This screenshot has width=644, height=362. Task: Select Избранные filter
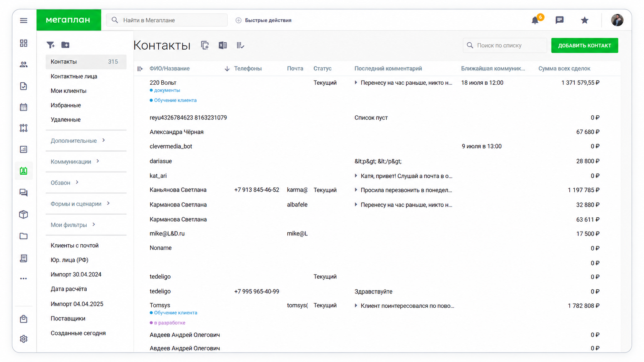click(x=66, y=105)
